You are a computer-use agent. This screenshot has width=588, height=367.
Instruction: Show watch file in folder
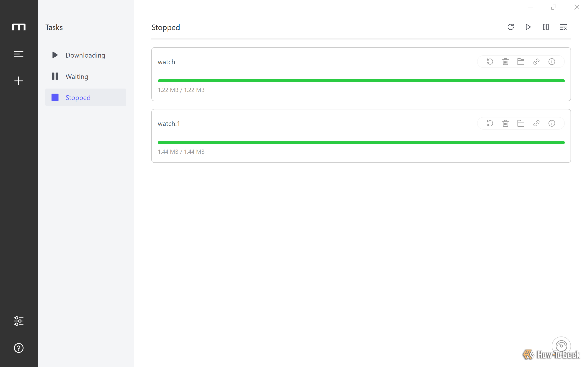[x=521, y=62]
